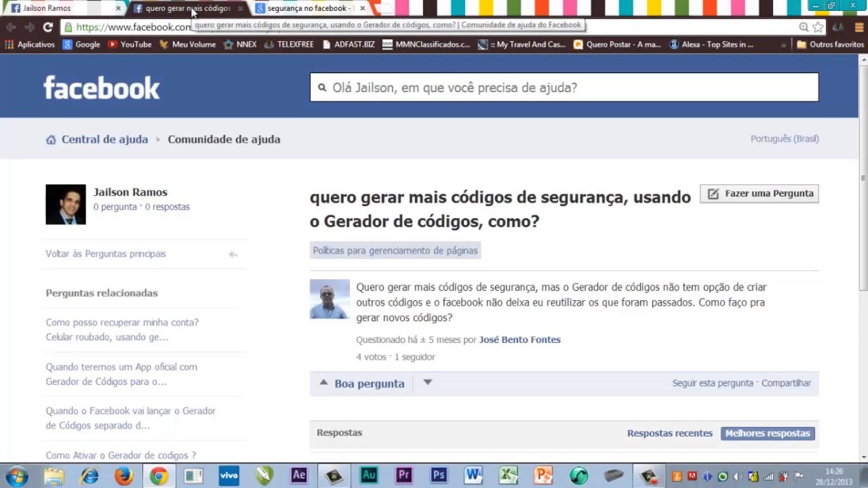The image size is (868, 488).
Task: Click the home icon beside Central de ajuda
Action: coord(51,140)
